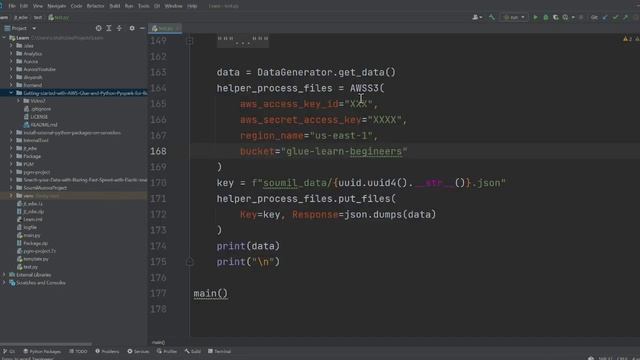Screen dimensions: 640x360
Task: Click the Git push arrow icon
Action: pos(625,18)
